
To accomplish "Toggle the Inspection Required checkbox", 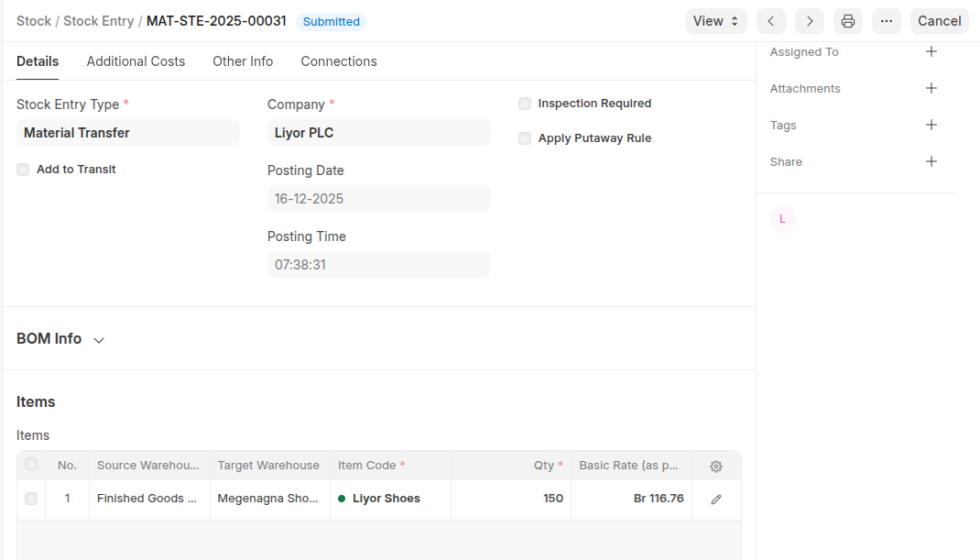I will pyautogui.click(x=525, y=104).
